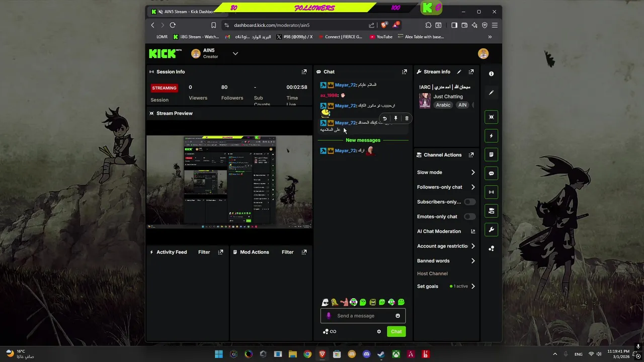Image resolution: width=644 pixels, height=362 pixels.
Task: Click the Arabic tag
Action: coord(443,105)
